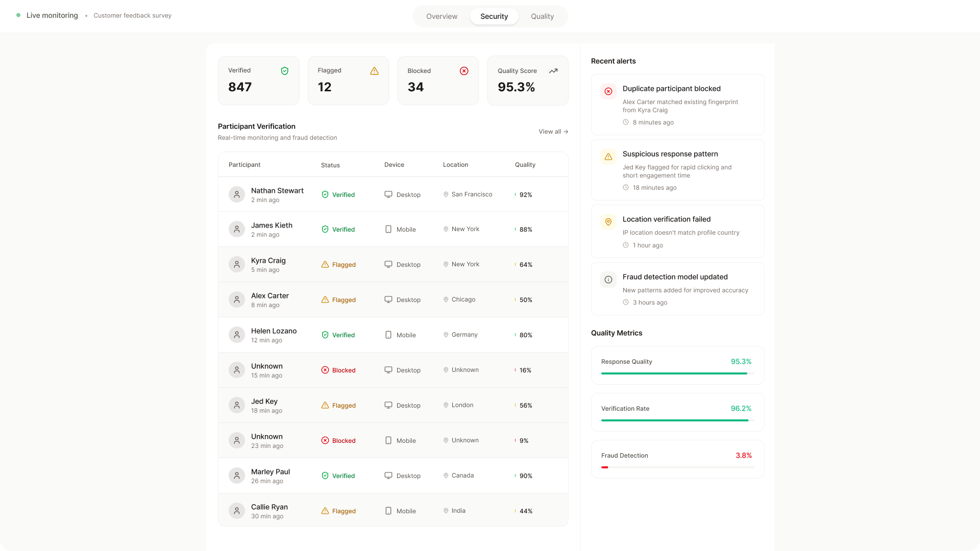This screenshot has width=980, height=551.
Task: Switch to the Overview tab
Action: (x=442, y=16)
